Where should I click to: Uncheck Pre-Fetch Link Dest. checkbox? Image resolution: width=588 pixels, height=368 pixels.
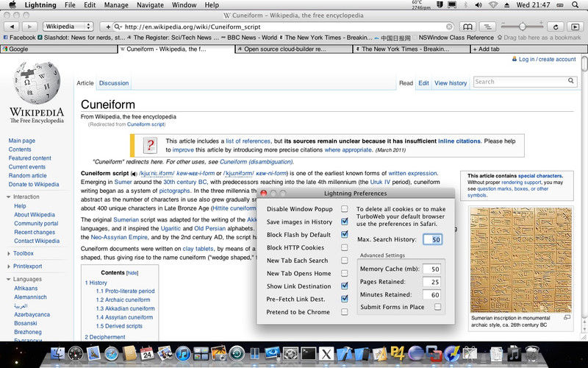(x=344, y=299)
